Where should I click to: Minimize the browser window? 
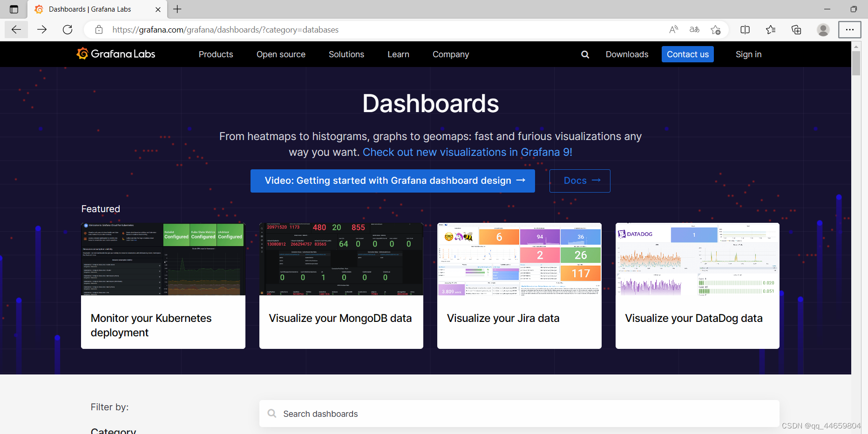(827, 9)
